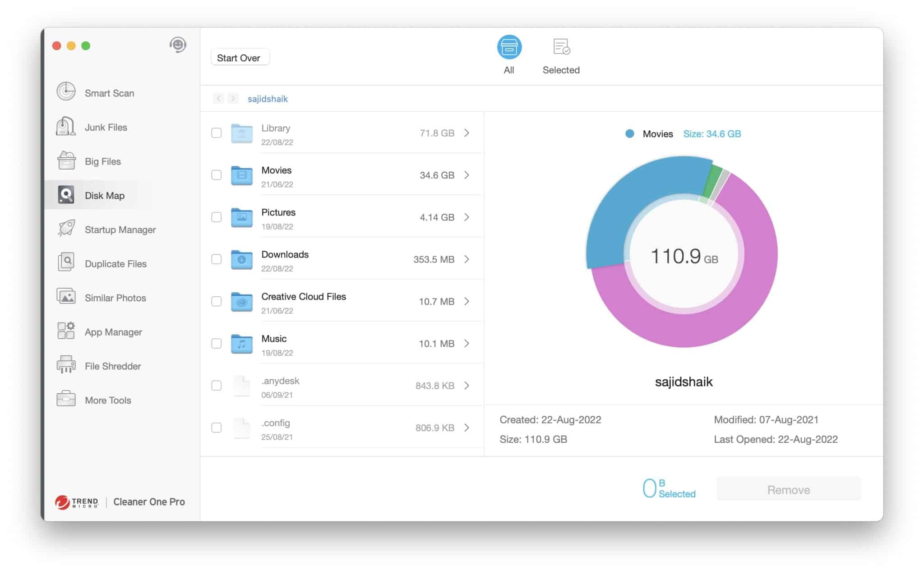Select the Big Files tool
Viewport: 924px width, 575px height.
pos(102,161)
